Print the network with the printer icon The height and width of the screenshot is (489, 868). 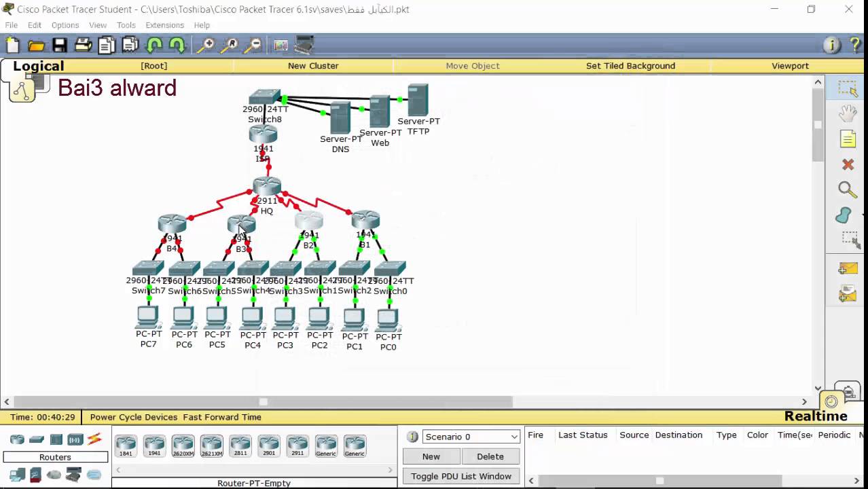pos(84,46)
